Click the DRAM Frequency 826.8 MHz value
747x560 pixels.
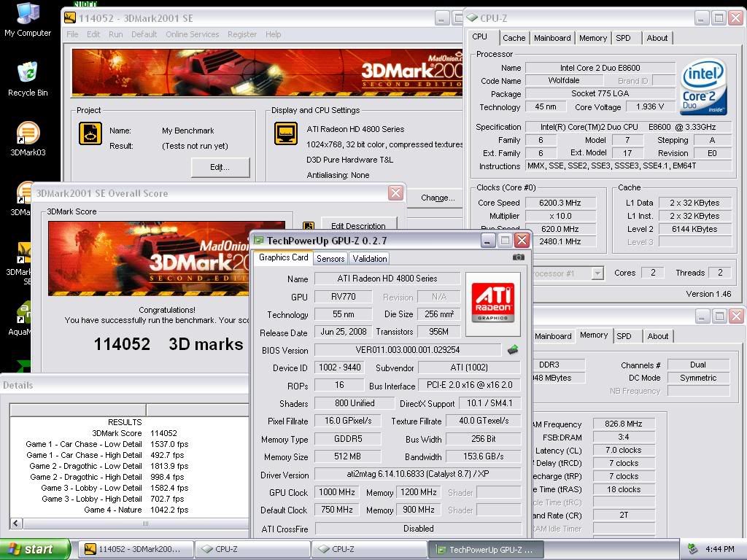[x=624, y=424]
